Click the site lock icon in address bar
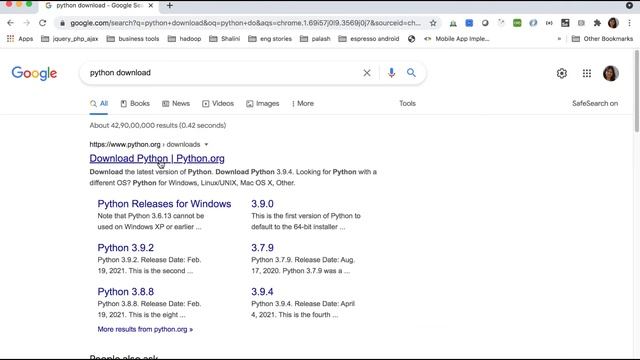The width and height of the screenshot is (640, 360). point(62,23)
